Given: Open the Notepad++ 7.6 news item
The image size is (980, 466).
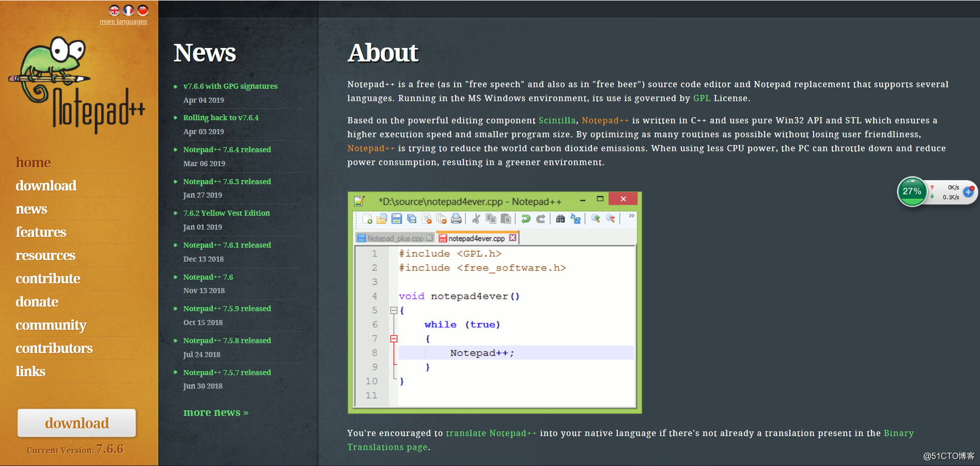Looking at the screenshot, I should pos(208,277).
